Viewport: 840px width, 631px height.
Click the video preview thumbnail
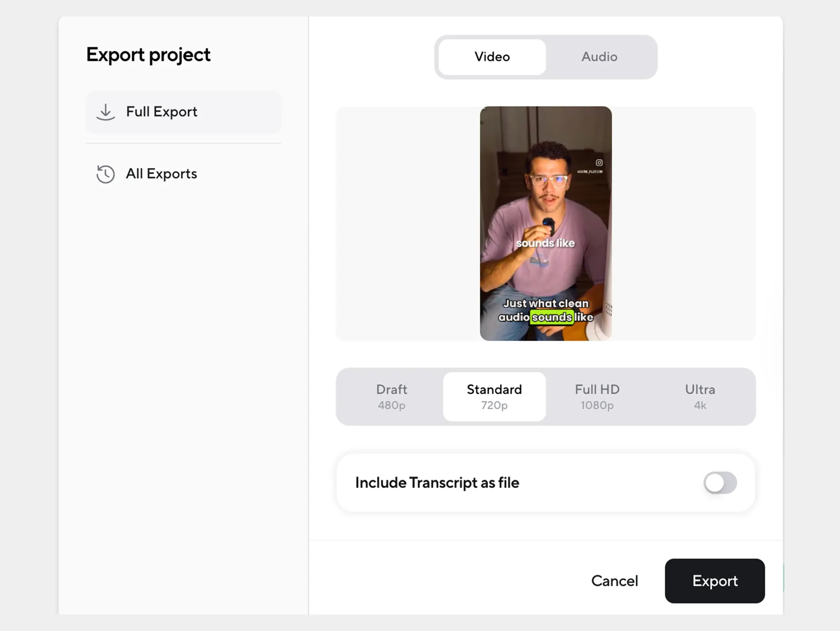coord(546,202)
